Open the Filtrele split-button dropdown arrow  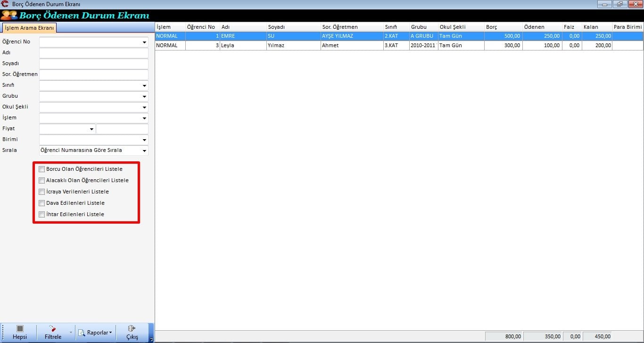(71, 333)
